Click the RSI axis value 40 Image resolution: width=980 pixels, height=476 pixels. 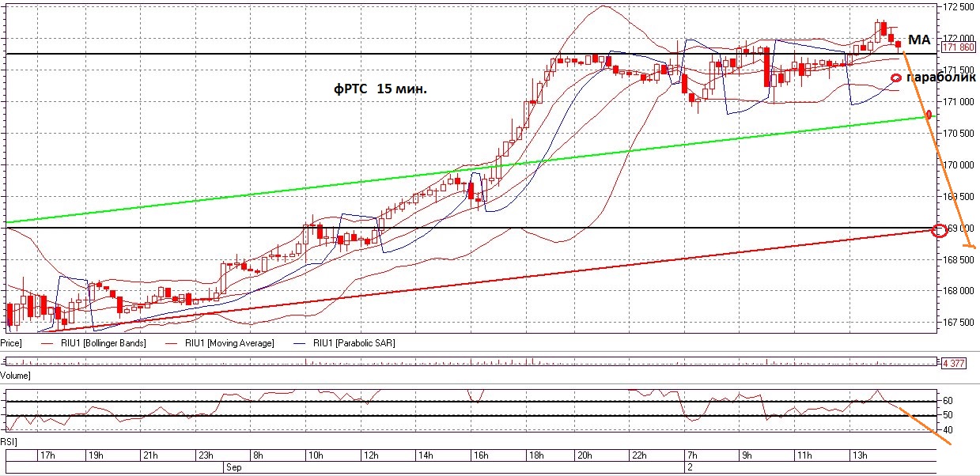(947, 430)
